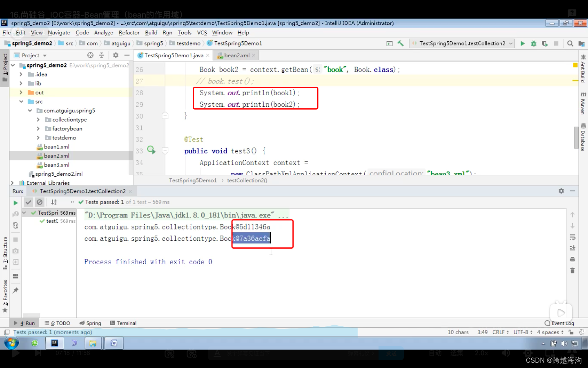The width and height of the screenshot is (588, 368).
Task: Minimize the Run tool window
Action: pos(572,191)
